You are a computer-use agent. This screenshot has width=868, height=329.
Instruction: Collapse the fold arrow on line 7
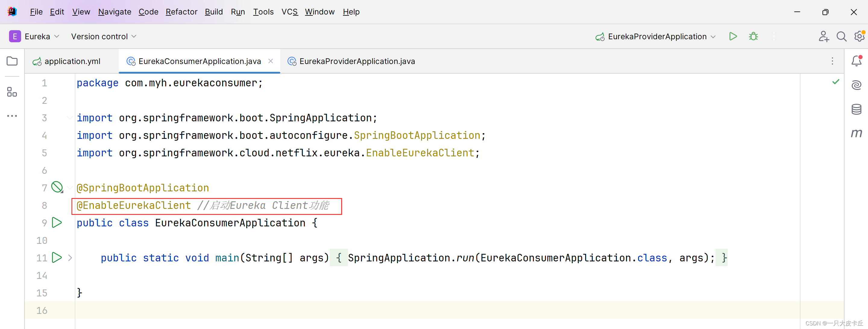pos(70,188)
